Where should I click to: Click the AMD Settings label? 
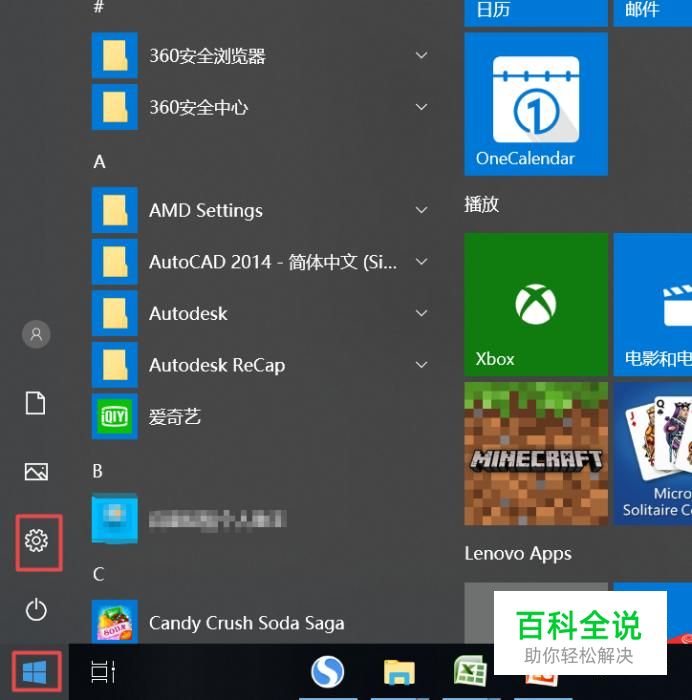point(206,210)
